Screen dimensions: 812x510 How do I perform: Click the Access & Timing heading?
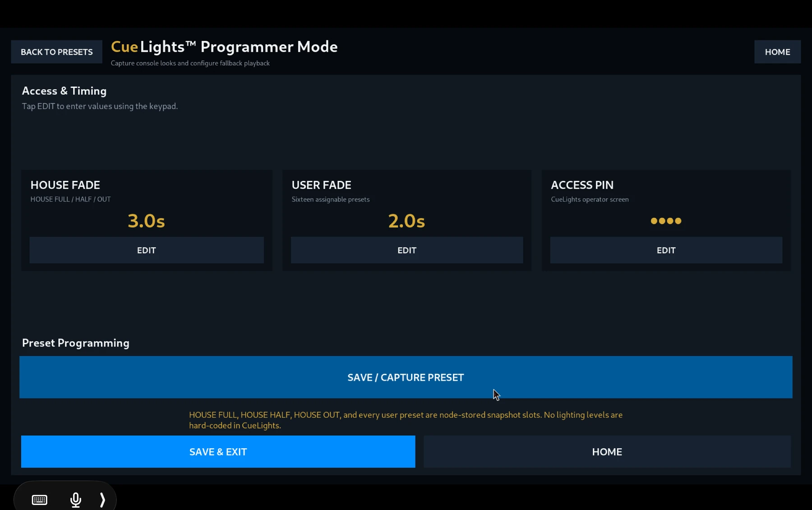click(x=64, y=91)
